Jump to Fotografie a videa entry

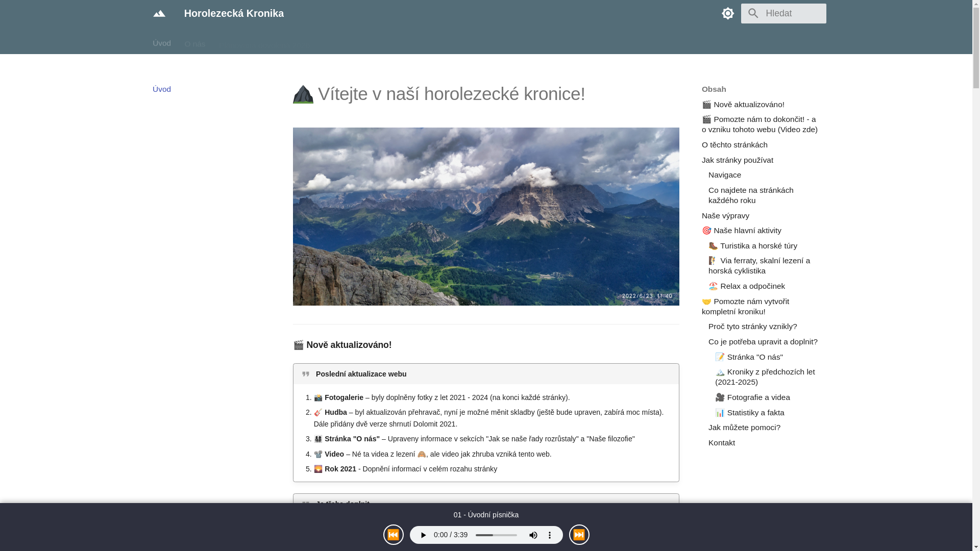(x=752, y=397)
